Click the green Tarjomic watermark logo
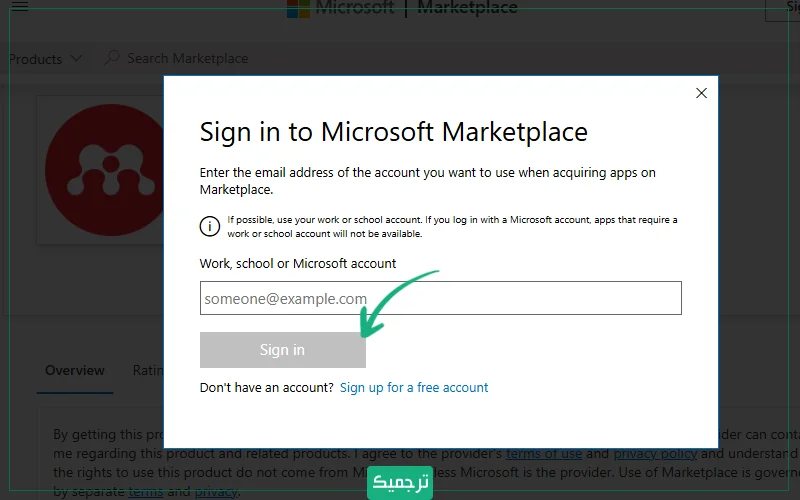Viewport: 800px width, 500px height. coord(400,482)
